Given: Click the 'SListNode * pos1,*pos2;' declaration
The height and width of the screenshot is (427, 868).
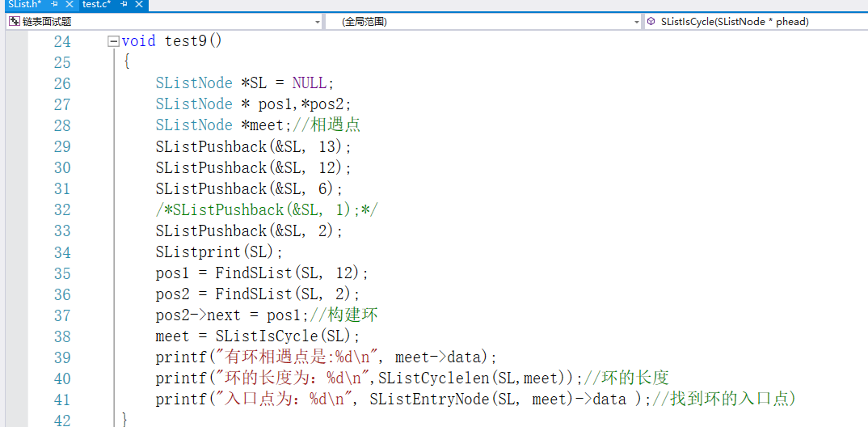Looking at the screenshot, I should point(254,104).
